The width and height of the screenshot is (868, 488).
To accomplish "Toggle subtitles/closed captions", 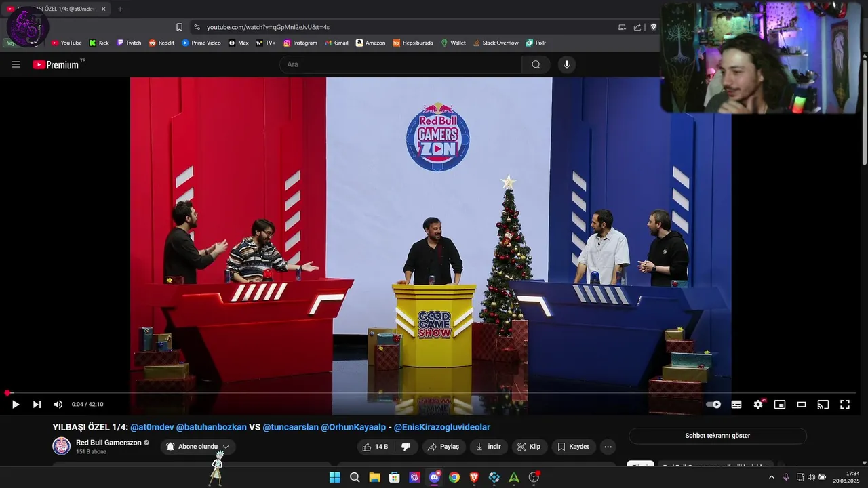I will point(736,405).
